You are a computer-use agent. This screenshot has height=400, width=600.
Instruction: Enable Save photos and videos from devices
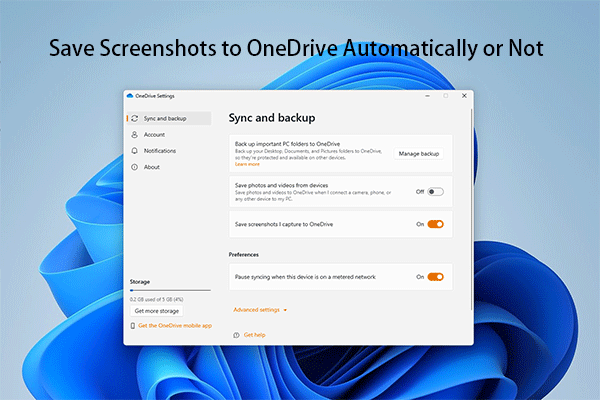(435, 192)
